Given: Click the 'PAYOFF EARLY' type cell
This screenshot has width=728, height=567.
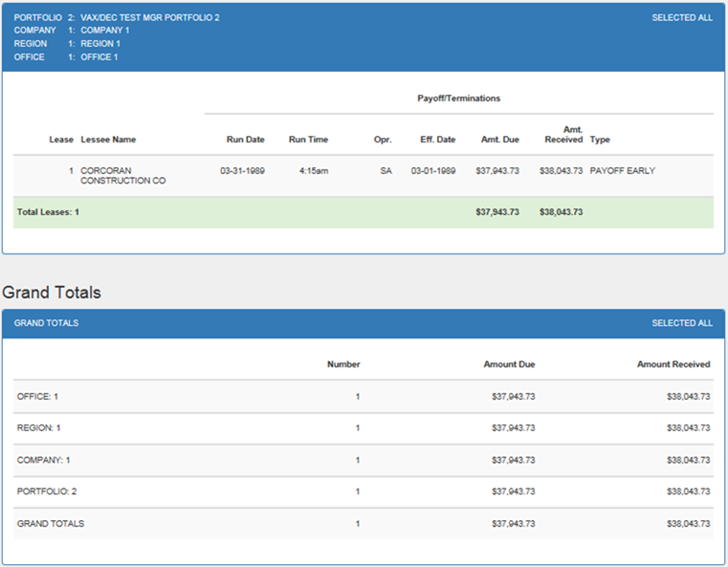Looking at the screenshot, I should (622, 171).
